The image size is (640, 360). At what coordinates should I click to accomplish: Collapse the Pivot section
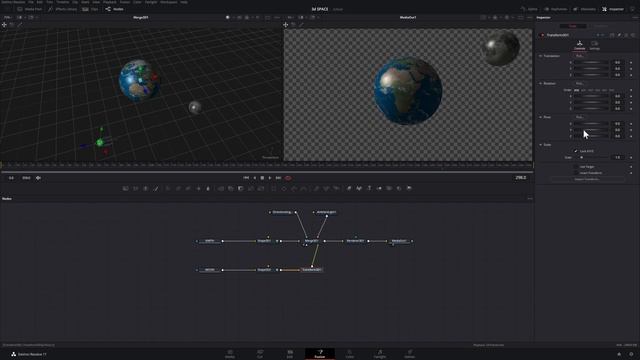pos(540,117)
